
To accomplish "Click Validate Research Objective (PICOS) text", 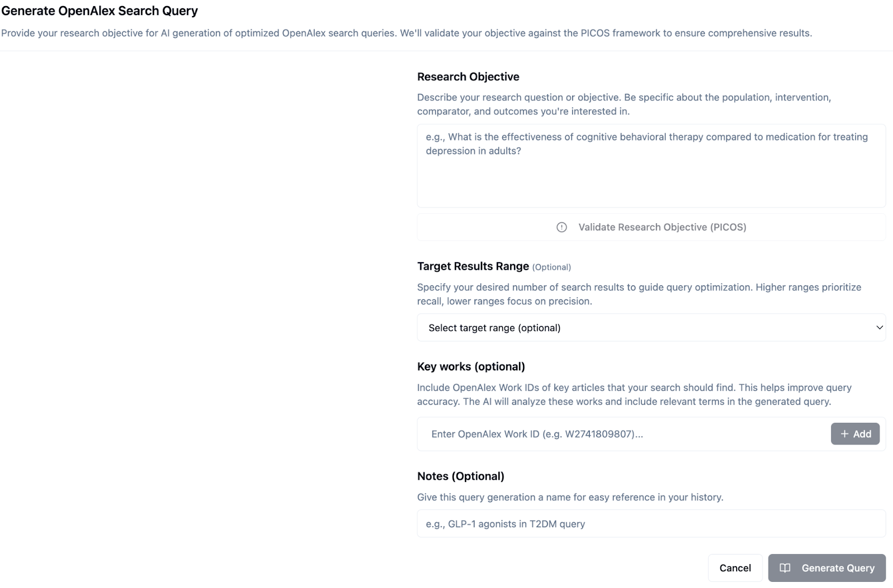I will coord(662,227).
